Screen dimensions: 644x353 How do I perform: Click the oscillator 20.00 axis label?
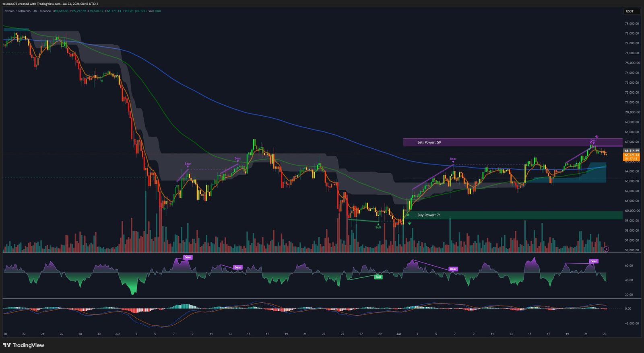tap(629, 294)
